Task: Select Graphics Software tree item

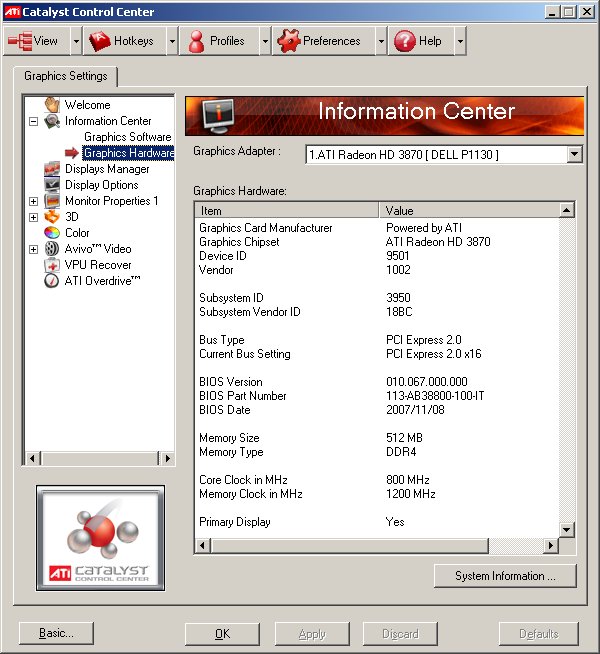Action: pyautogui.click(x=127, y=137)
